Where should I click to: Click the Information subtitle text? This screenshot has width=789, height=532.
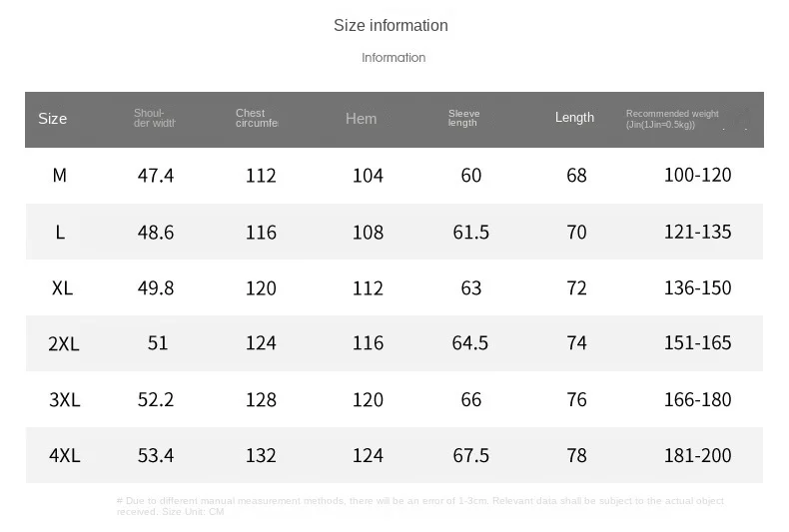(394, 58)
